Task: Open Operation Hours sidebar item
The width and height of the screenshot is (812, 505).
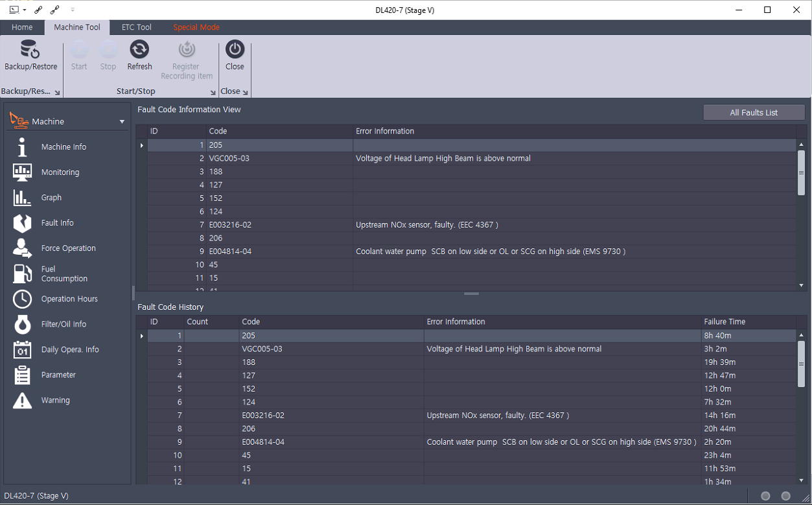Action: coord(69,299)
